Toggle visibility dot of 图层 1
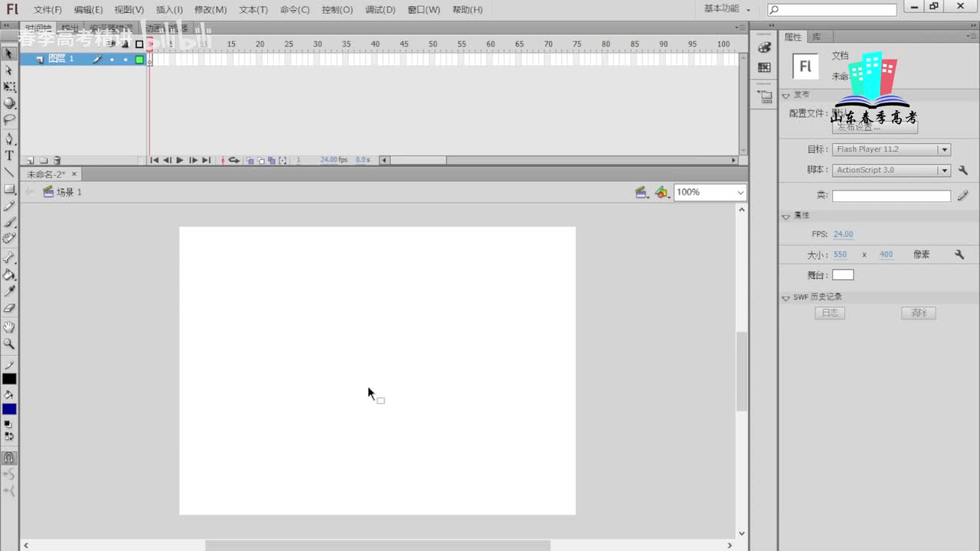Screen dimensions: 980x551 pos(112,60)
